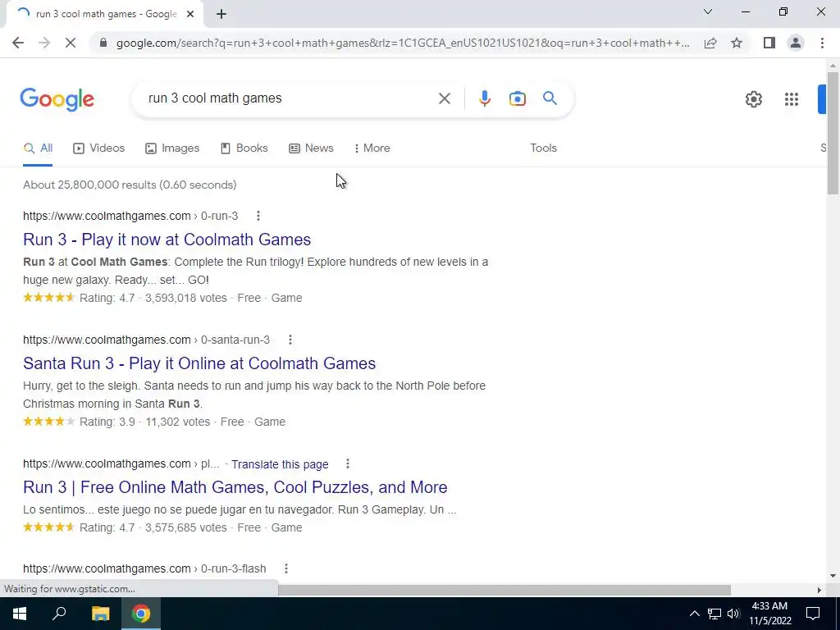This screenshot has height=630, width=840.
Task: Go back to the previous page
Action: click(18, 43)
